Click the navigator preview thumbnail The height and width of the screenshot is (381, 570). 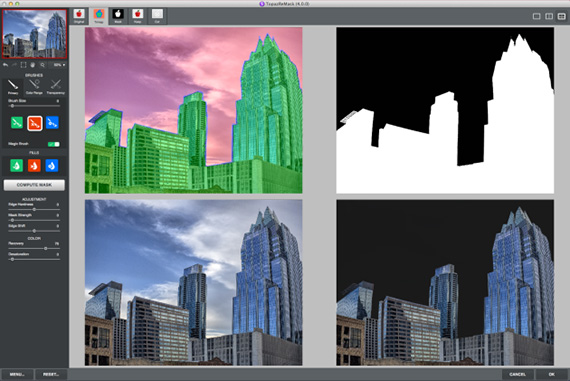[x=34, y=34]
